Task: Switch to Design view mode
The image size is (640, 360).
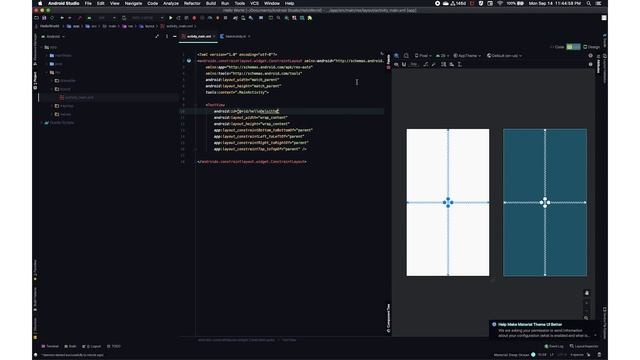Action: (591, 47)
